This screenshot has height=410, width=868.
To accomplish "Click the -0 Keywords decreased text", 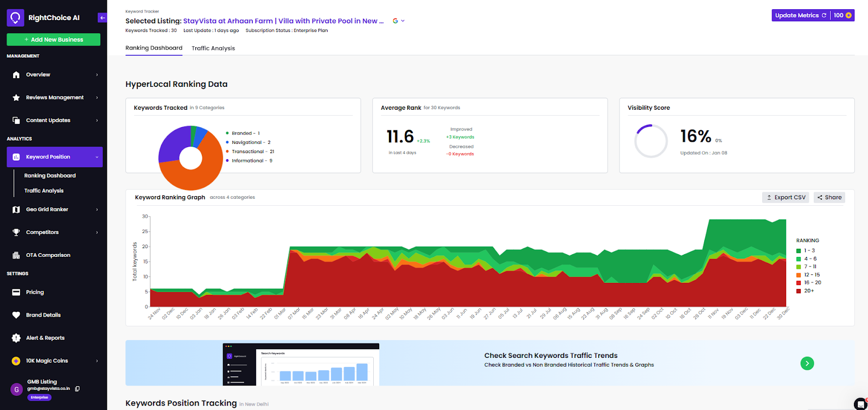I will tap(460, 154).
